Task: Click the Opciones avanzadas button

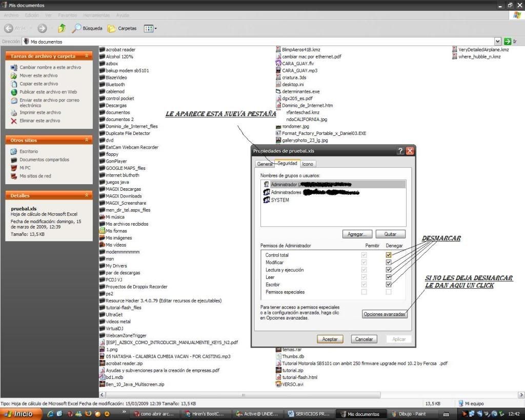Action: click(x=385, y=314)
